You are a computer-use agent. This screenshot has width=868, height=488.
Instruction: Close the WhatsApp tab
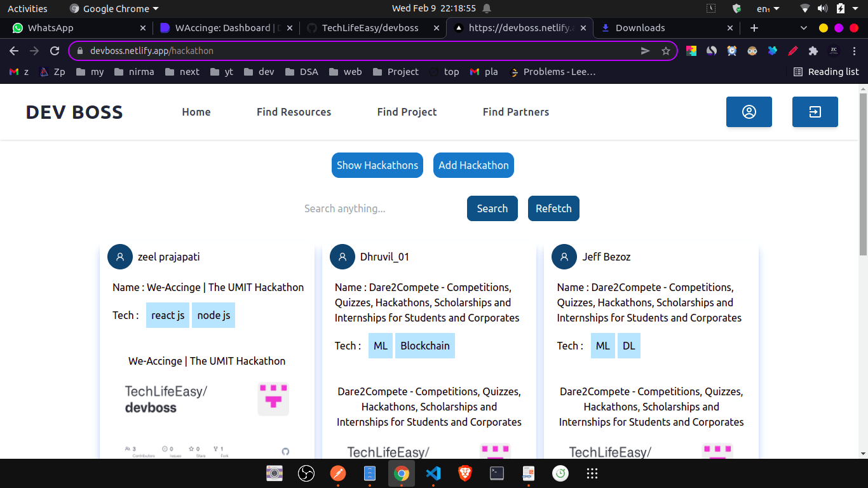pos(142,28)
